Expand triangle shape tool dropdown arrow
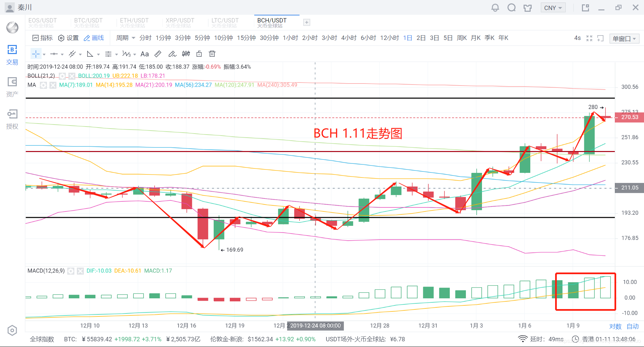Viewport: 644px width, 347px height. click(x=98, y=54)
